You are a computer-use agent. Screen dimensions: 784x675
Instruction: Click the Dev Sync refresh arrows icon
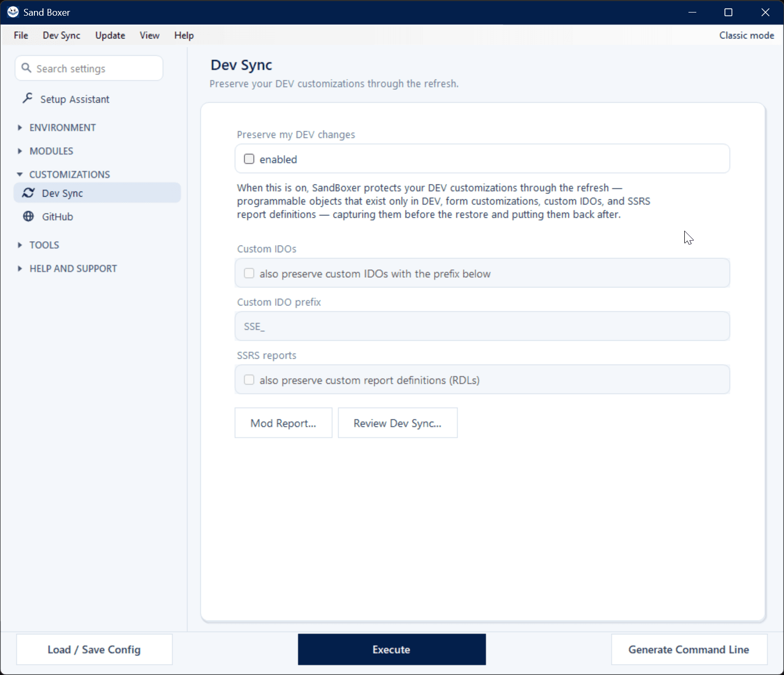[28, 193]
